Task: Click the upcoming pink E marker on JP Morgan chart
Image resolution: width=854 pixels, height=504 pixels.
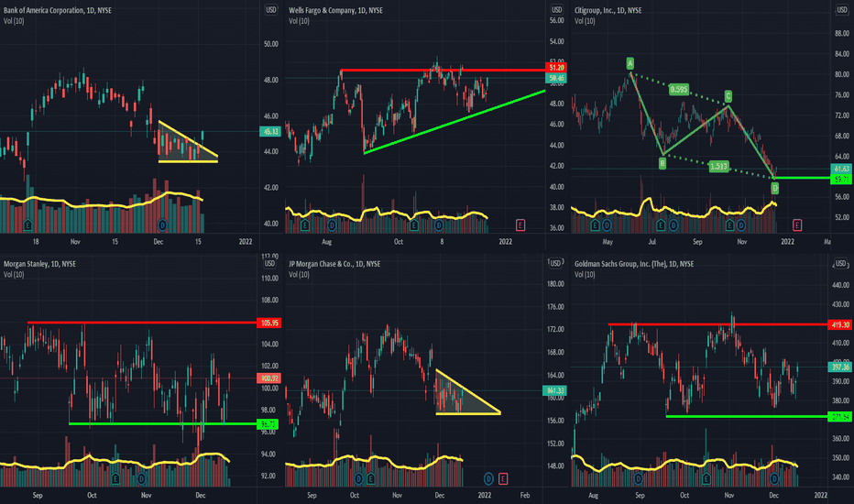Action: (503, 478)
